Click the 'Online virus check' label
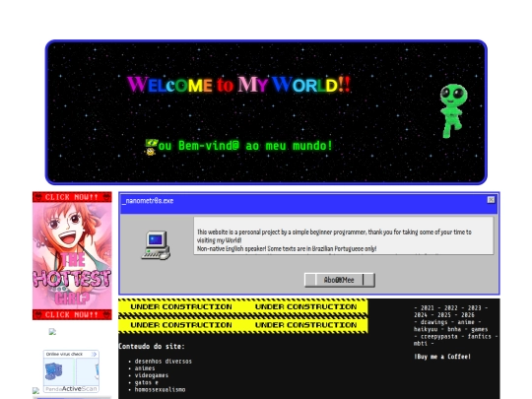The image size is (532, 399). pos(64,354)
